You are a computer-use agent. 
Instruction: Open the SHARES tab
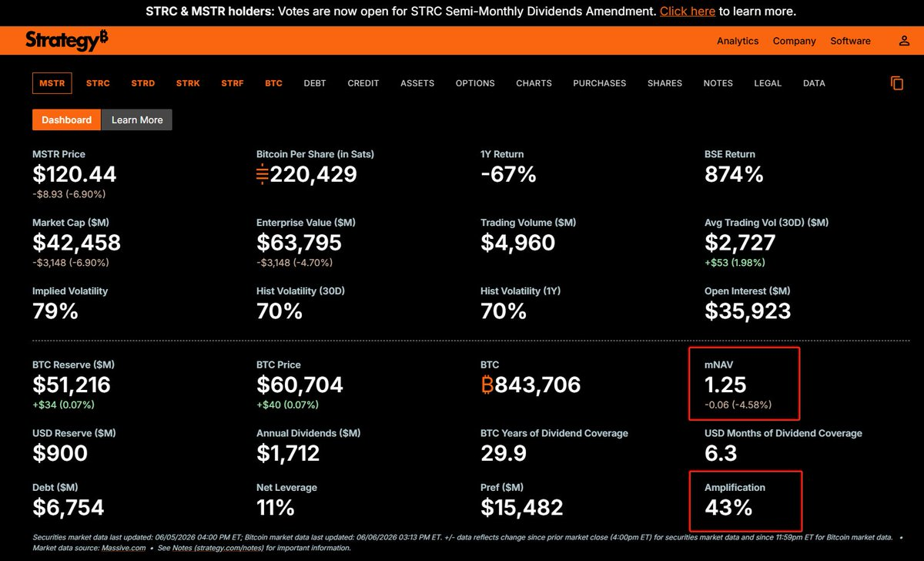pyautogui.click(x=665, y=83)
